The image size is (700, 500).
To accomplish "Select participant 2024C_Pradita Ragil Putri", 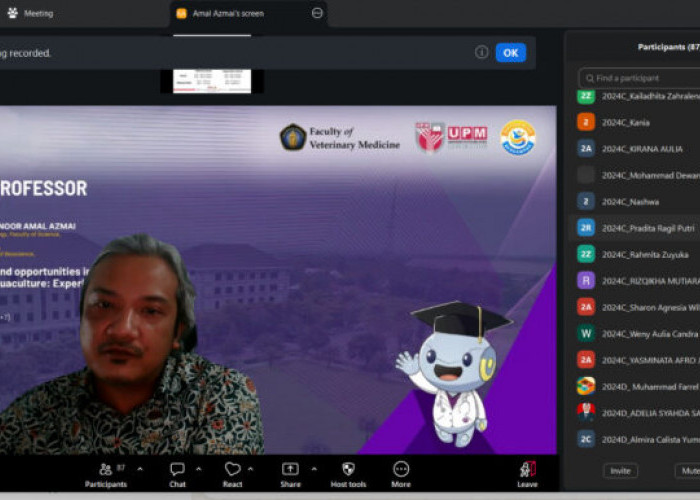I will point(634,228).
